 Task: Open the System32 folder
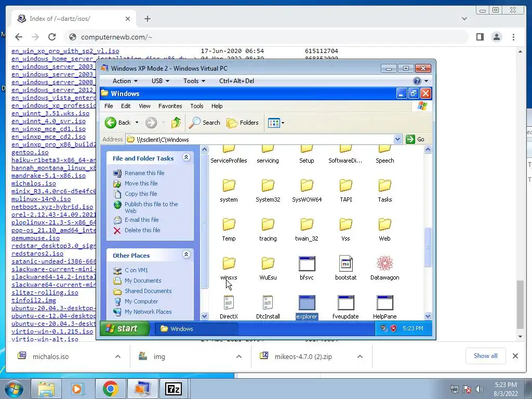[268, 191]
